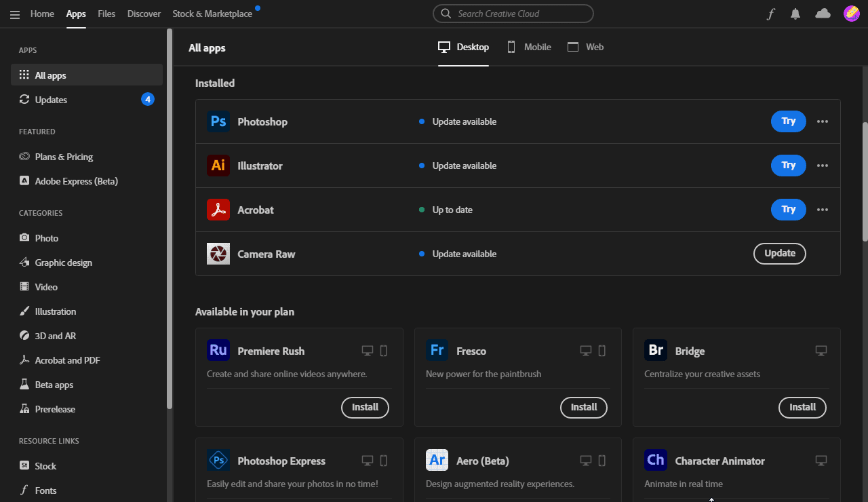The image size is (868, 502).
Task: Open Stock & Marketplace menu
Action: coord(212,14)
